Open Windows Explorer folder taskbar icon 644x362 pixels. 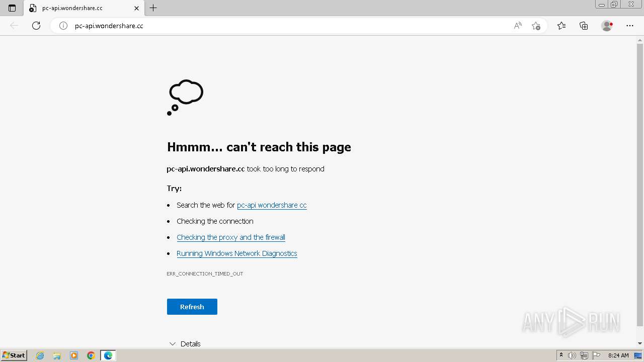pyautogui.click(x=57, y=355)
